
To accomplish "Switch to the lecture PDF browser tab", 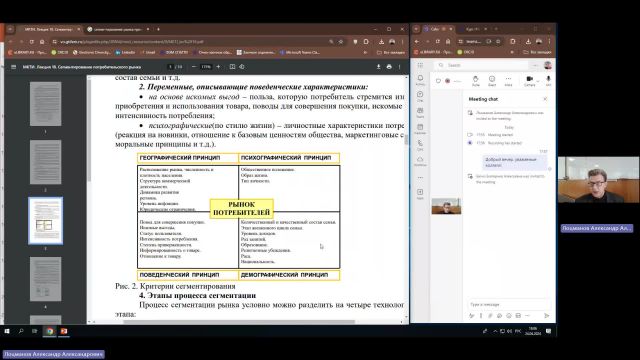I will [48, 29].
